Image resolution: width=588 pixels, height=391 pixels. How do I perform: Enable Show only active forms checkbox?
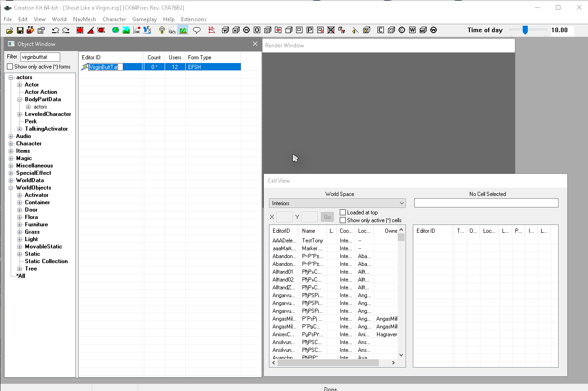(10, 67)
